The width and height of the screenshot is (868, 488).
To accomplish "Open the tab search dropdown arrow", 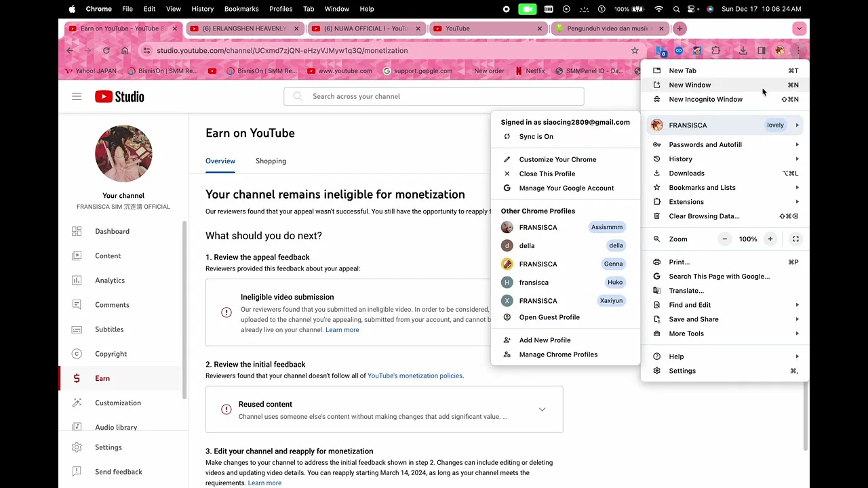I will coord(800,28).
